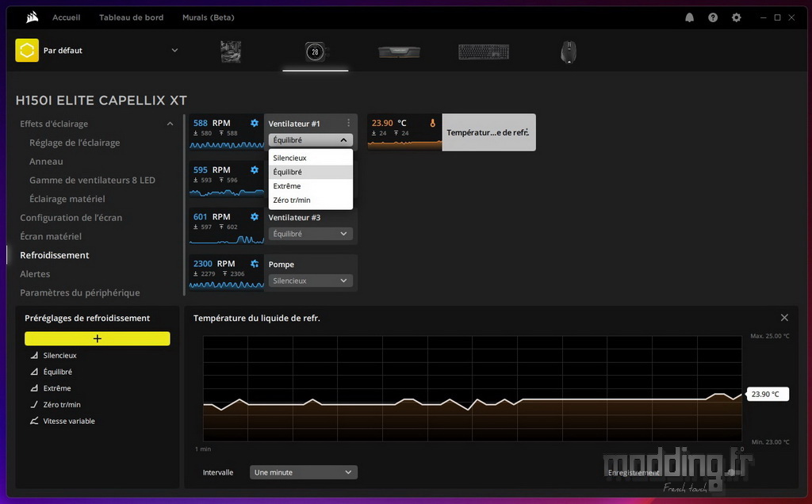The height and width of the screenshot is (504, 812).
Task: Select Refroidissement in the sidebar
Action: click(55, 255)
